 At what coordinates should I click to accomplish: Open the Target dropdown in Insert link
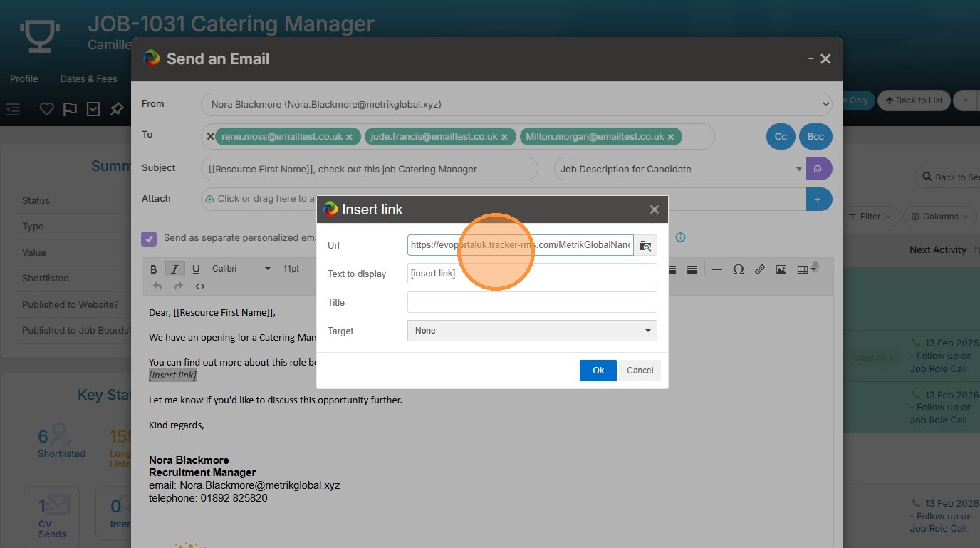tap(532, 331)
